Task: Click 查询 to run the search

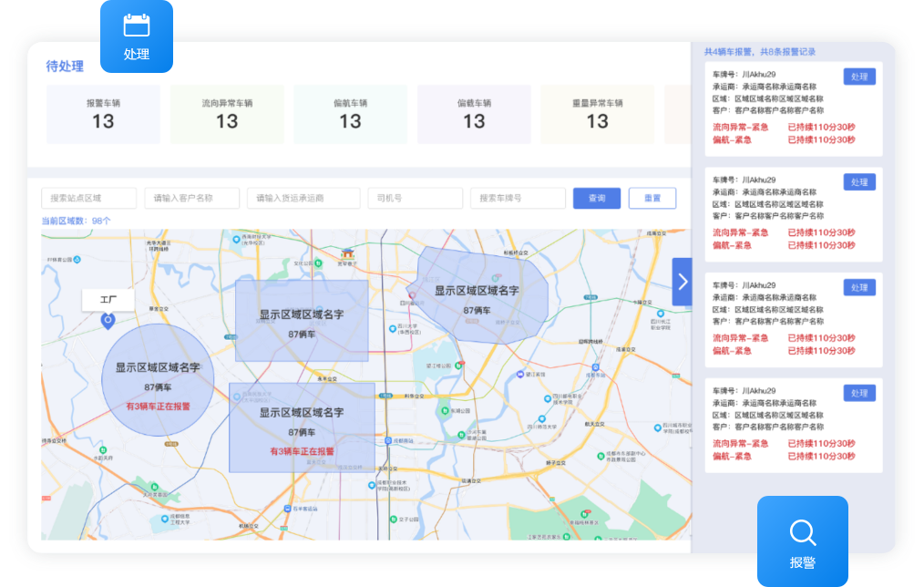Action: 596,198
